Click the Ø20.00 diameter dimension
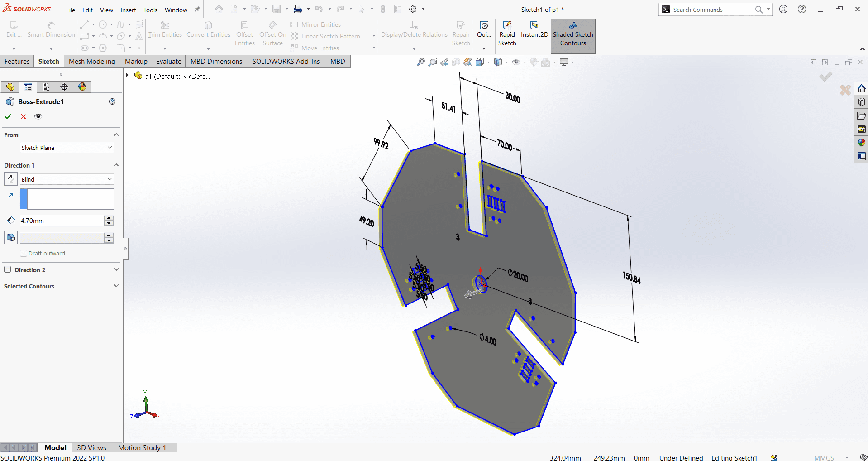The width and height of the screenshot is (868, 461). (x=518, y=275)
